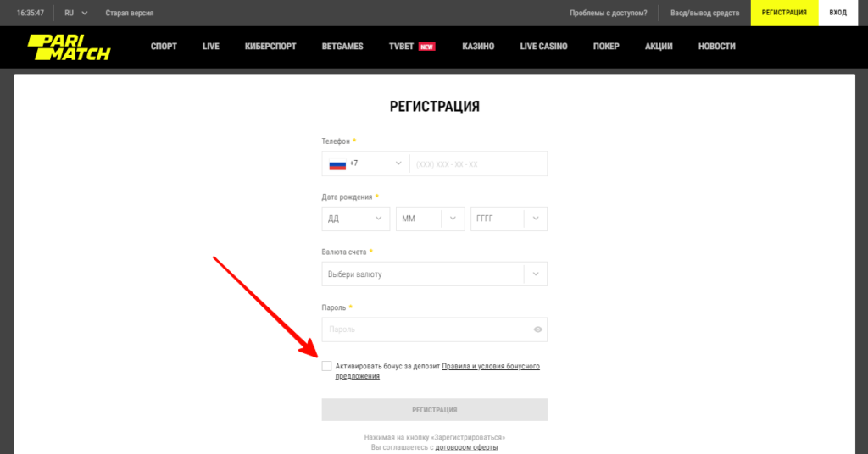Open the ДД day dropdown
Viewport: 868px width, 454px height.
pos(356,219)
